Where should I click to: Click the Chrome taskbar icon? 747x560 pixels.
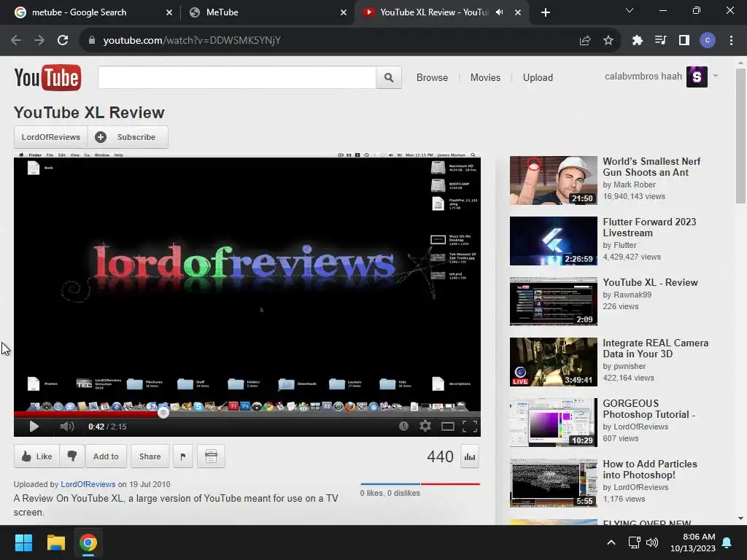[x=88, y=542]
